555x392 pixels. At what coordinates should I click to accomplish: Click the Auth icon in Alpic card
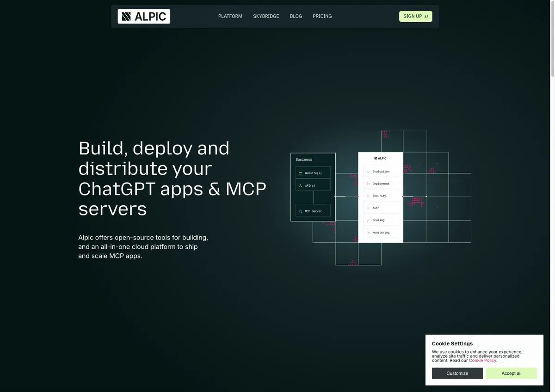(368, 208)
